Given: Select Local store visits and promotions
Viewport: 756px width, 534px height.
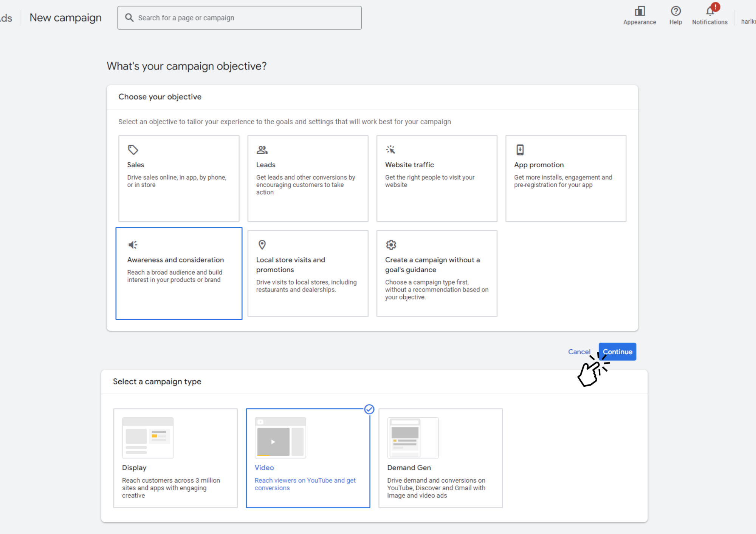Looking at the screenshot, I should click(x=308, y=273).
